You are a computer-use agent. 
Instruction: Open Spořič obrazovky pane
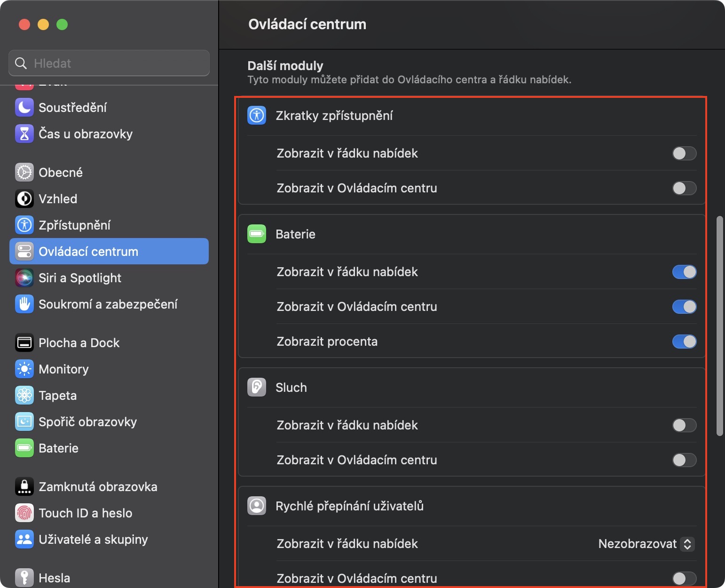click(x=87, y=421)
